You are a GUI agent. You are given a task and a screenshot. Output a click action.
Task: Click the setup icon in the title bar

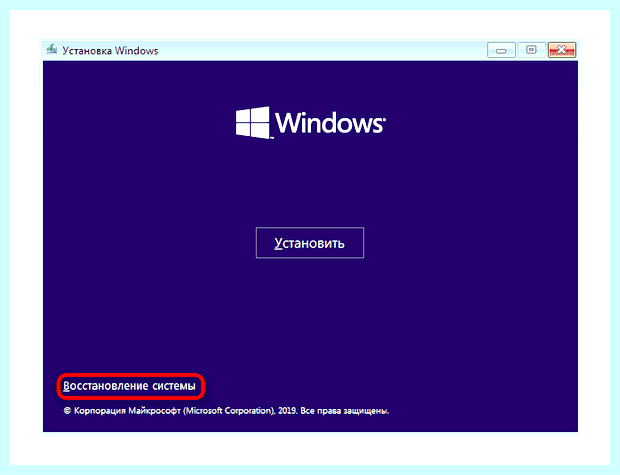(52, 50)
